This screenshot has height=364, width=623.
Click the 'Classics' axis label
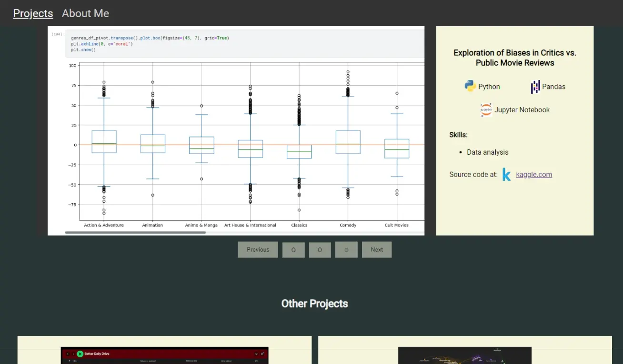point(299,225)
